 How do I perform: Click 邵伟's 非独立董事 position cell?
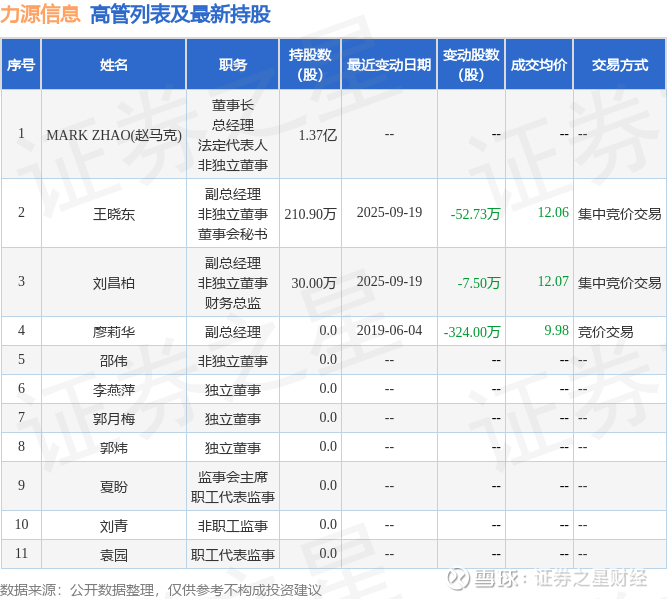pyautogui.click(x=233, y=361)
